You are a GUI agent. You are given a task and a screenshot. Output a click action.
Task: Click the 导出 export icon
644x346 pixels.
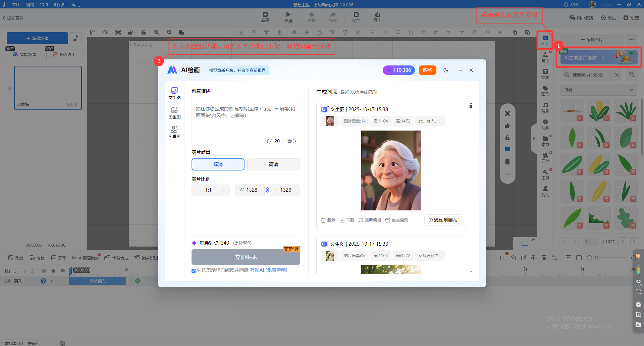pyautogui.click(x=377, y=17)
